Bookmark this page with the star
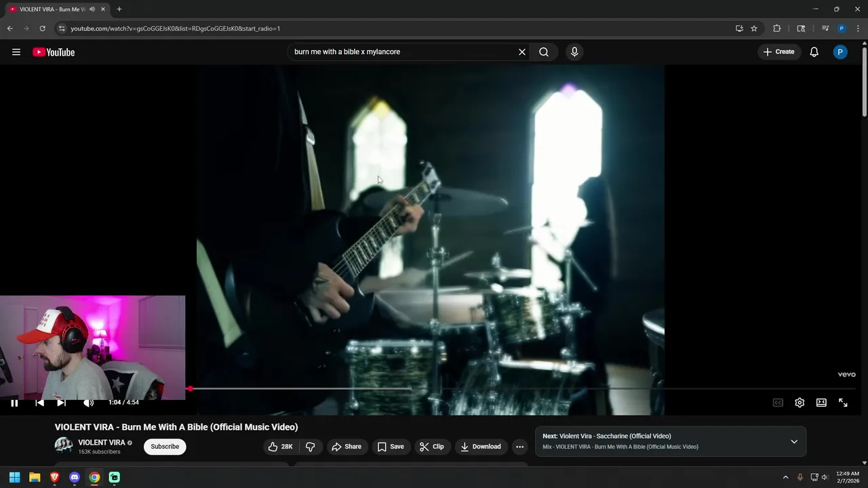This screenshot has width=868, height=488. pos(754,28)
